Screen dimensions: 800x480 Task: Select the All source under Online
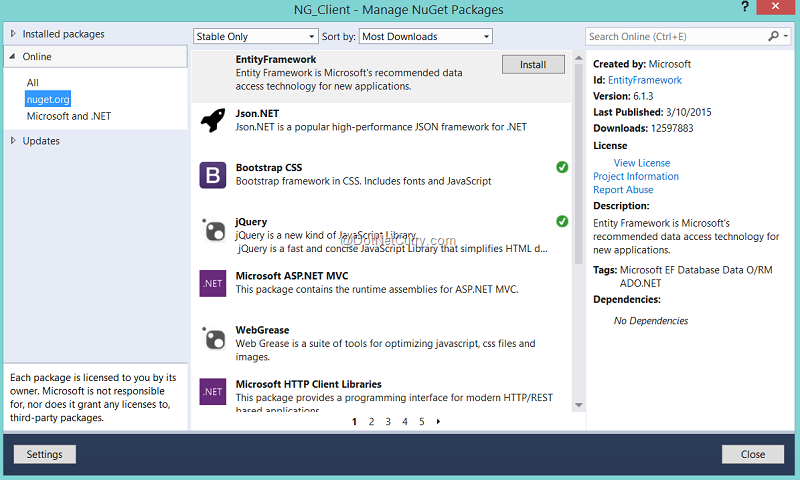(33, 83)
